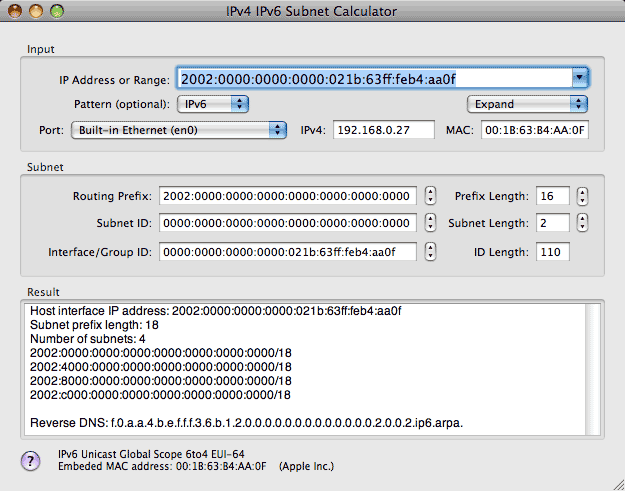The height and width of the screenshot is (491, 625).
Task: Click the IP Address or Range field
Action: point(375,79)
